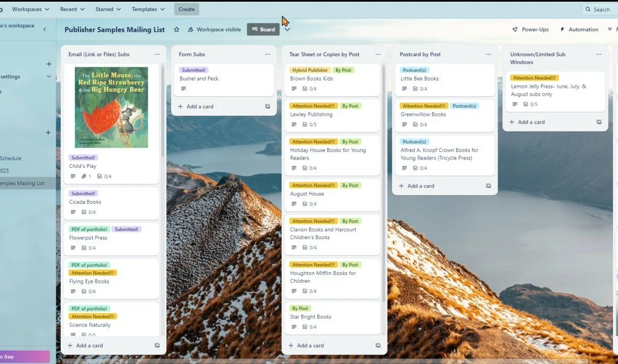The height and width of the screenshot is (364, 618).
Task: Click checklist 0/5 badge on Lemon Jelly Press card
Action: [530, 104]
